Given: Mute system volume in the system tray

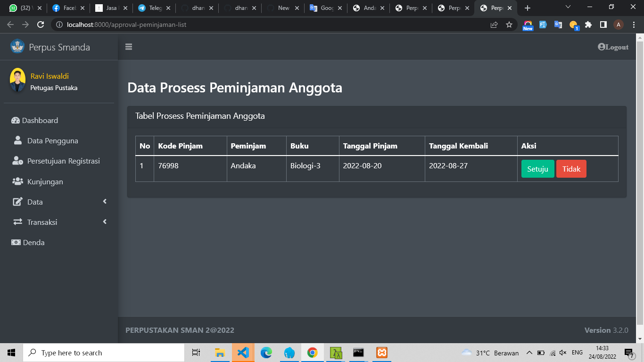Looking at the screenshot, I should pos(562,352).
